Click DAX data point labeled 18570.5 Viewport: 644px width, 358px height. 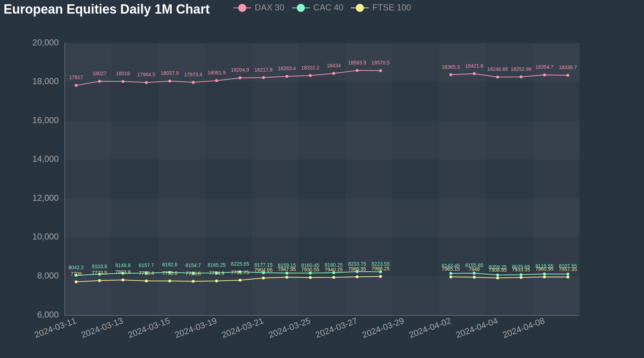[x=381, y=71]
